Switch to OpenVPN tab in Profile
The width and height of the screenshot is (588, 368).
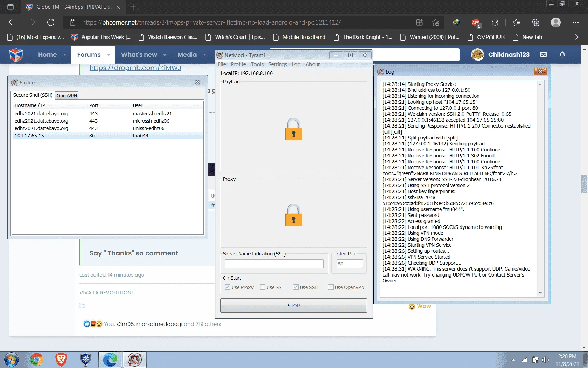(x=66, y=96)
